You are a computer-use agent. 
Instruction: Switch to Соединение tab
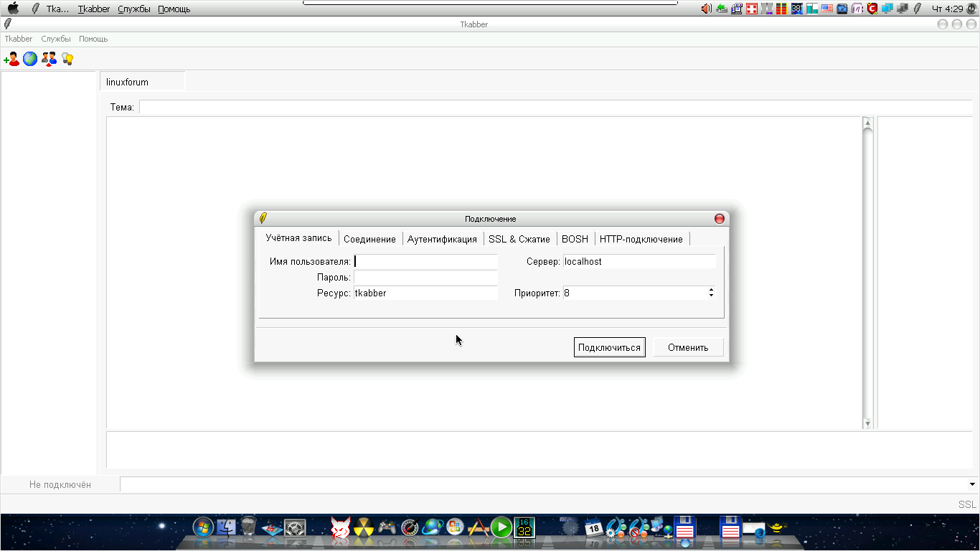point(369,239)
